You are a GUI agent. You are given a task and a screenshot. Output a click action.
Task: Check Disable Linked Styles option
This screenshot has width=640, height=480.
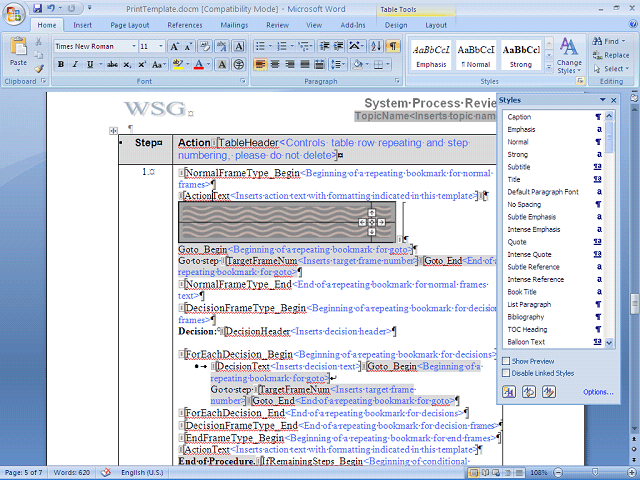[506, 373]
